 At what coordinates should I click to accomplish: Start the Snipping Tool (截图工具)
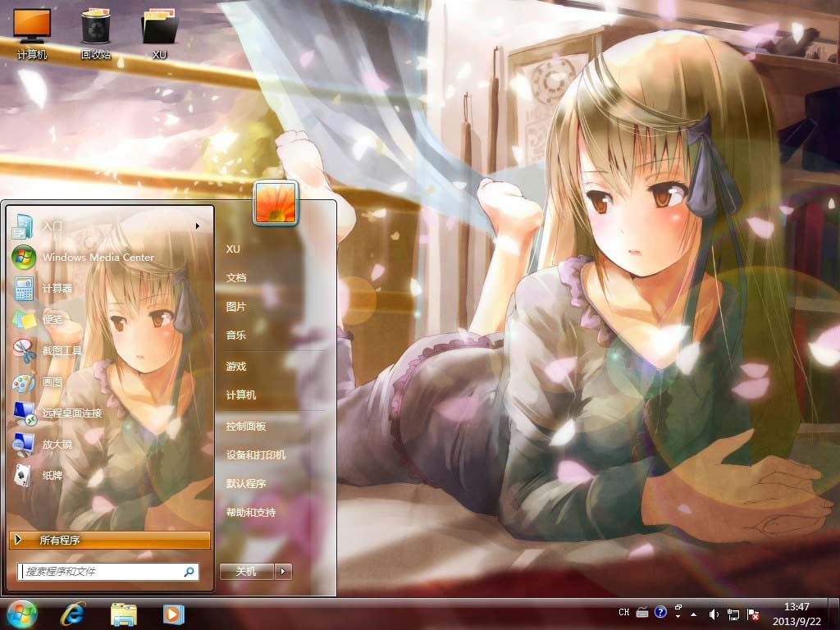pos(62,350)
